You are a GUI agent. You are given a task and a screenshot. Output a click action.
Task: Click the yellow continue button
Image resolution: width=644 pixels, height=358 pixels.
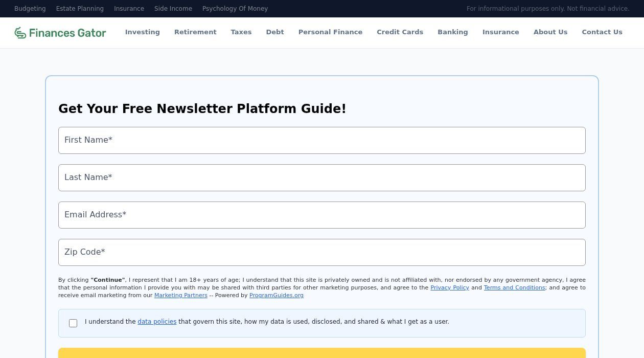(322, 353)
